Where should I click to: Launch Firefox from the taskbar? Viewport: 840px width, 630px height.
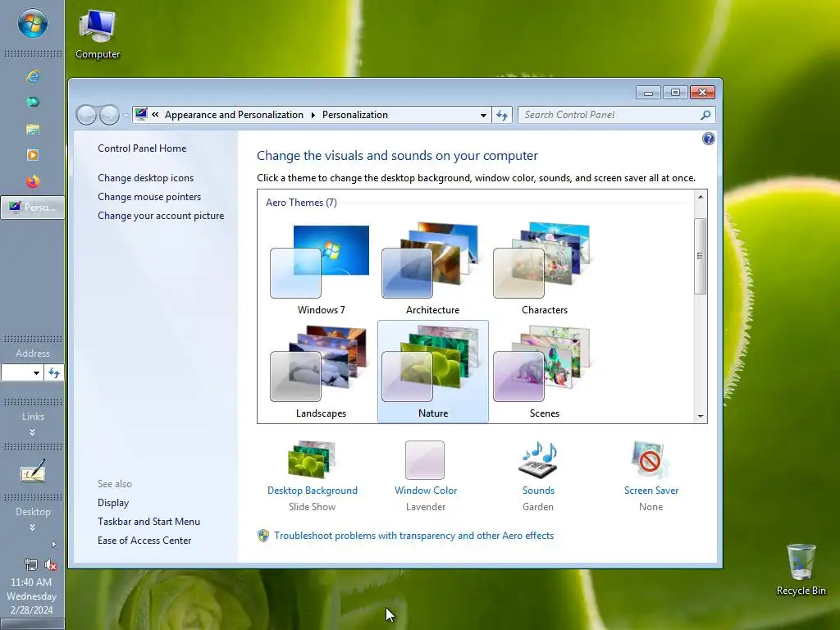pyautogui.click(x=33, y=181)
